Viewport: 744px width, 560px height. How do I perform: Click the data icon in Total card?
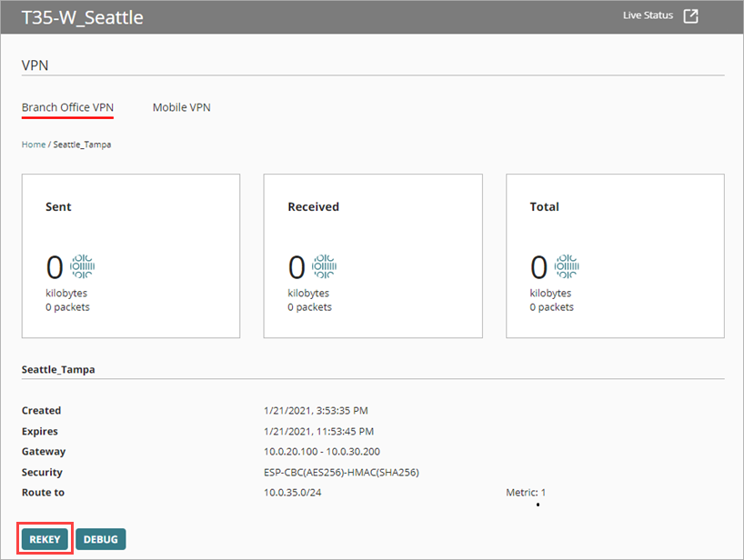pyautogui.click(x=567, y=265)
